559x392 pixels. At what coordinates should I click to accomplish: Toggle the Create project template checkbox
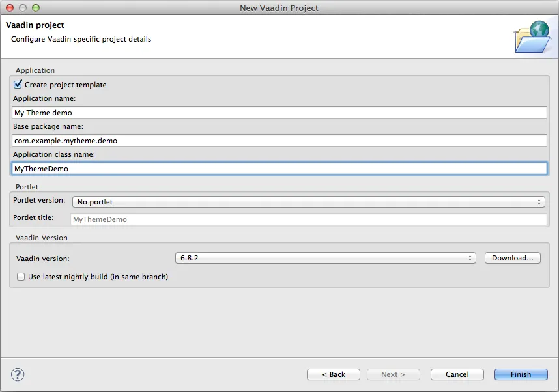18,84
